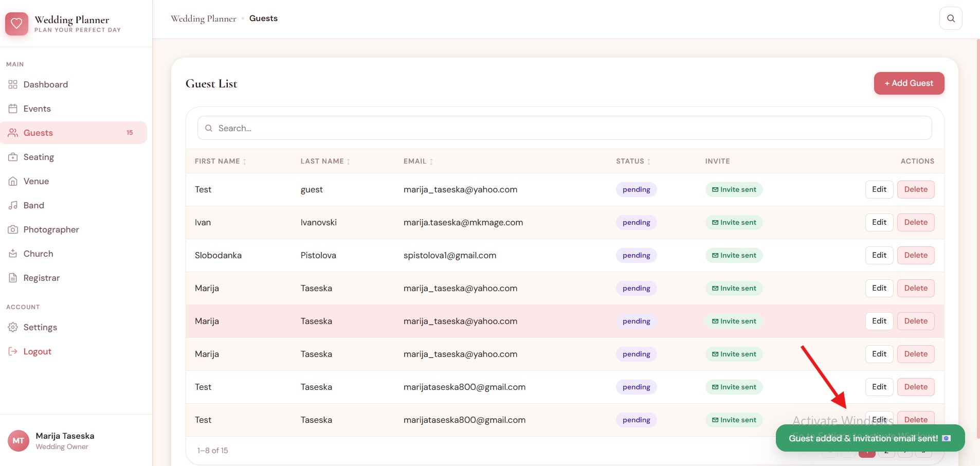The width and height of the screenshot is (980, 466).
Task: Open Dashboard from the sidebar
Action: pyautogui.click(x=45, y=84)
